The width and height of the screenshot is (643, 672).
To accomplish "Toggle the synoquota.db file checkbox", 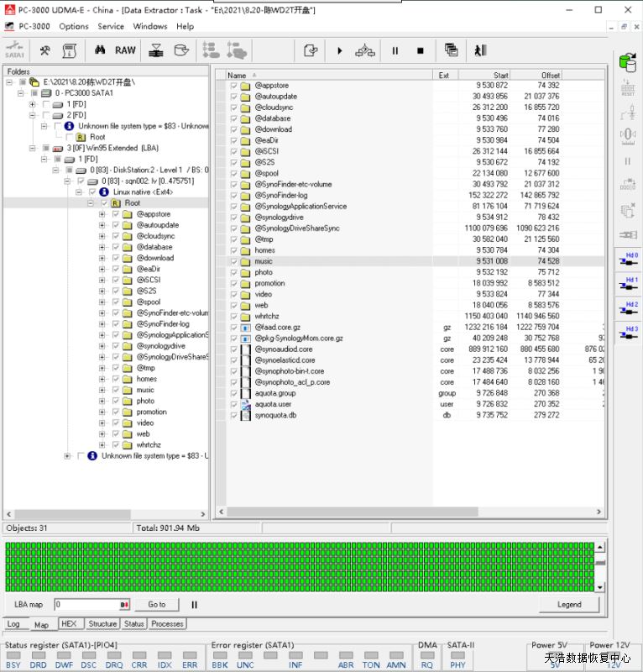I will click(233, 415).
